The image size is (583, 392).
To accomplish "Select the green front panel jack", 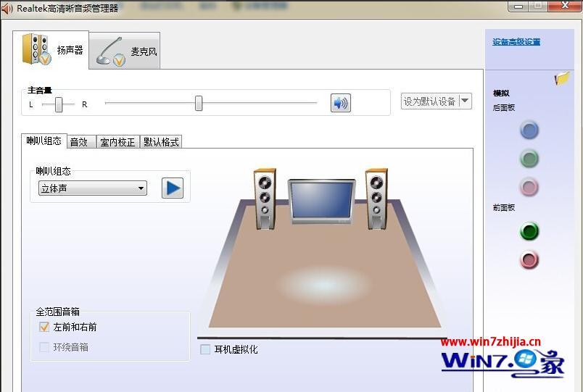I will pos(529,230).
